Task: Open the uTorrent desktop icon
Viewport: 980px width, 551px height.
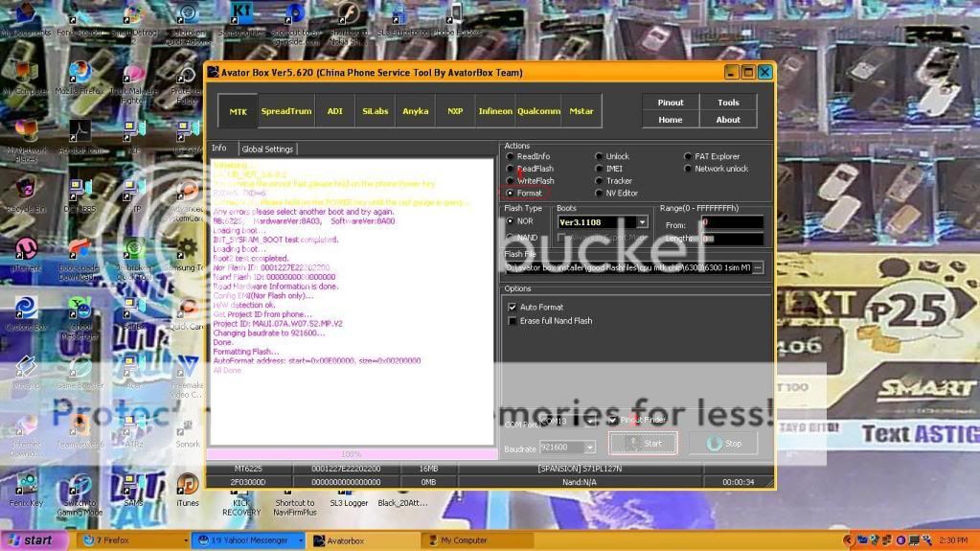Action: 26,250
